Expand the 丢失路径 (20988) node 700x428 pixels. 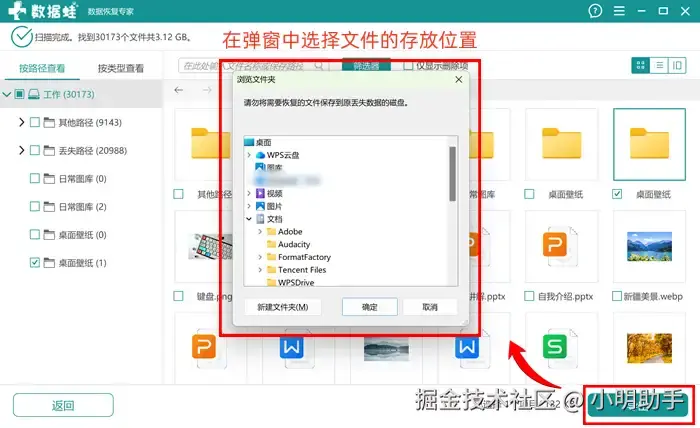point(21,150)
